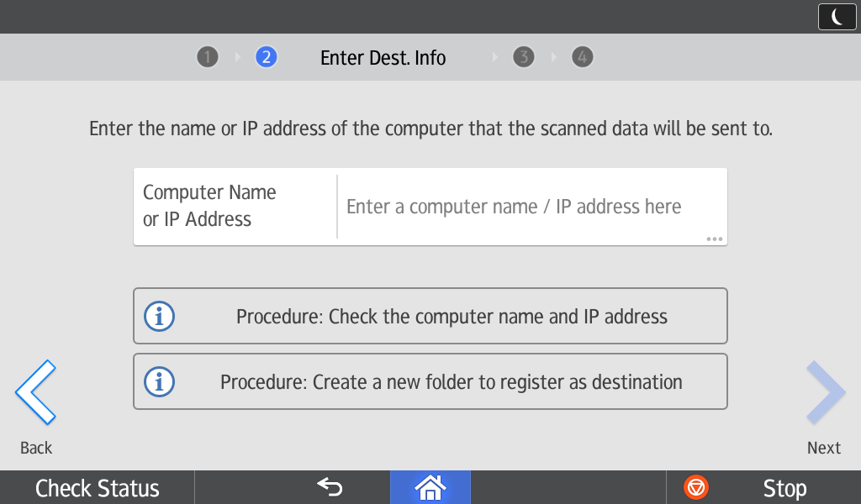Click the Computer Name or IP Address label
The width and height of the screenshot is (861, 504).
tap(209, 206)
